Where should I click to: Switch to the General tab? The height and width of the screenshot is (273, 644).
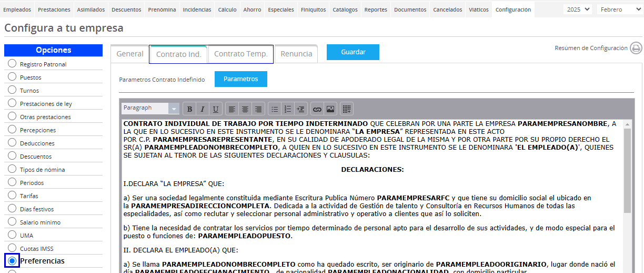130,54
